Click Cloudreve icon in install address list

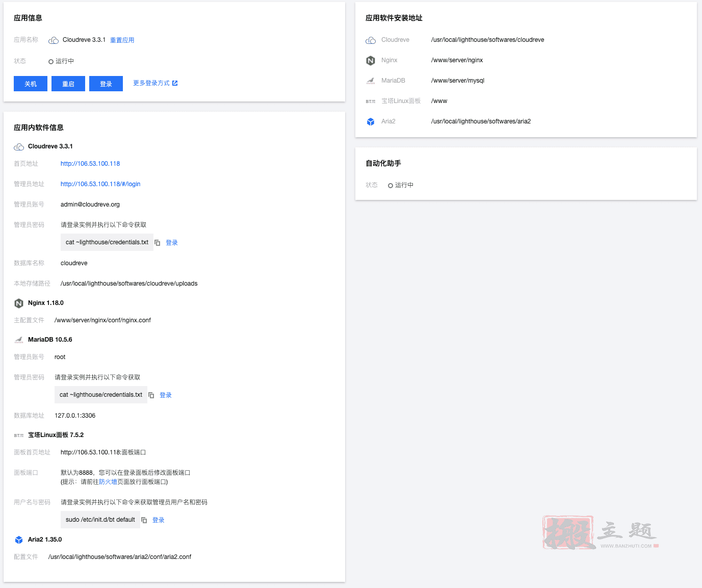point(371,40)
